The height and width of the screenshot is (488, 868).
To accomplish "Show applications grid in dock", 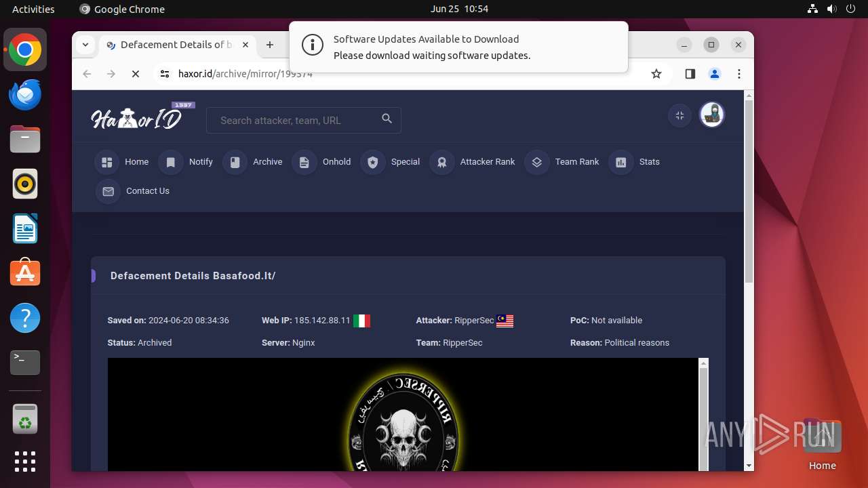I will 25,462.
